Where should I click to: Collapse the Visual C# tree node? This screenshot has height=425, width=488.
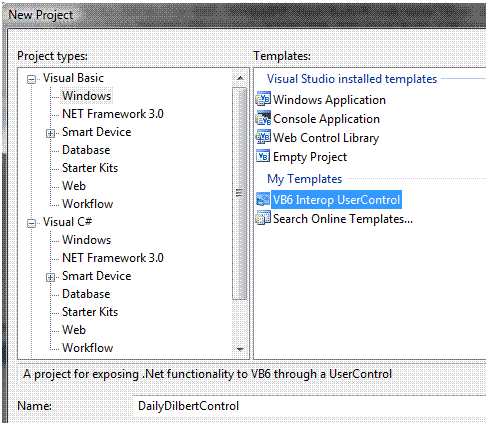(x=31, y=223)
